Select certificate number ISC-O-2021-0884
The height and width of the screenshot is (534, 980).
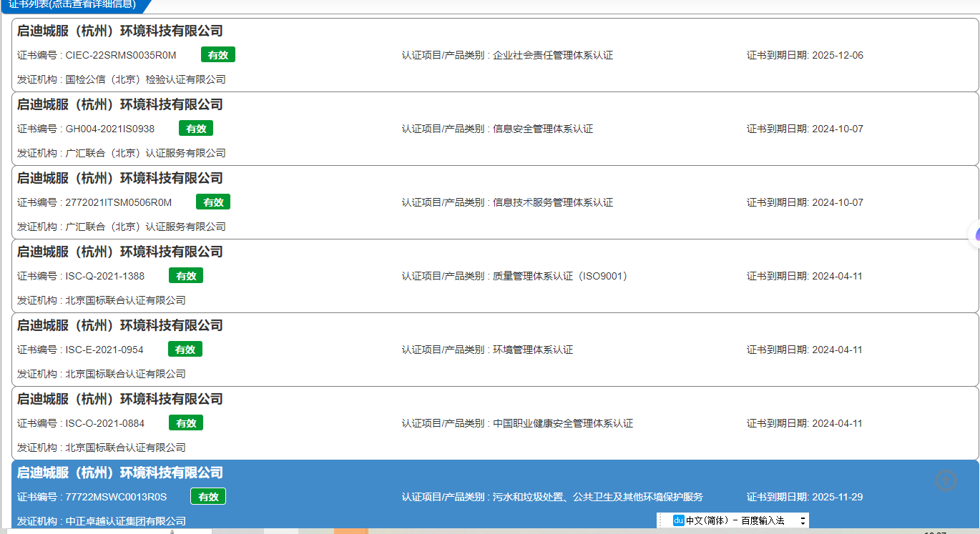tap(105, 423)
